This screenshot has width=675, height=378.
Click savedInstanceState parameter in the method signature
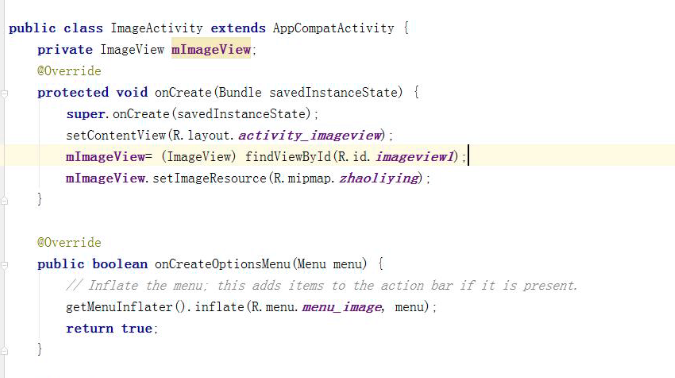click(333, 93)
